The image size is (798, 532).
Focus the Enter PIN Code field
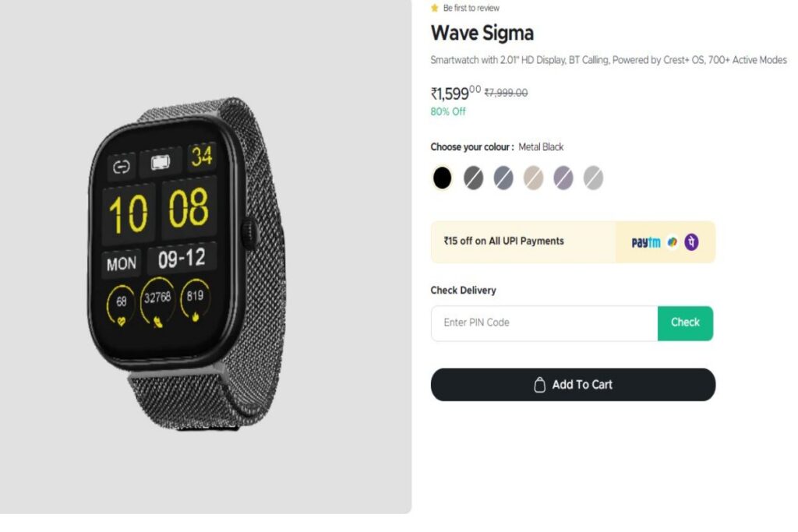click(x=544, y=323)
